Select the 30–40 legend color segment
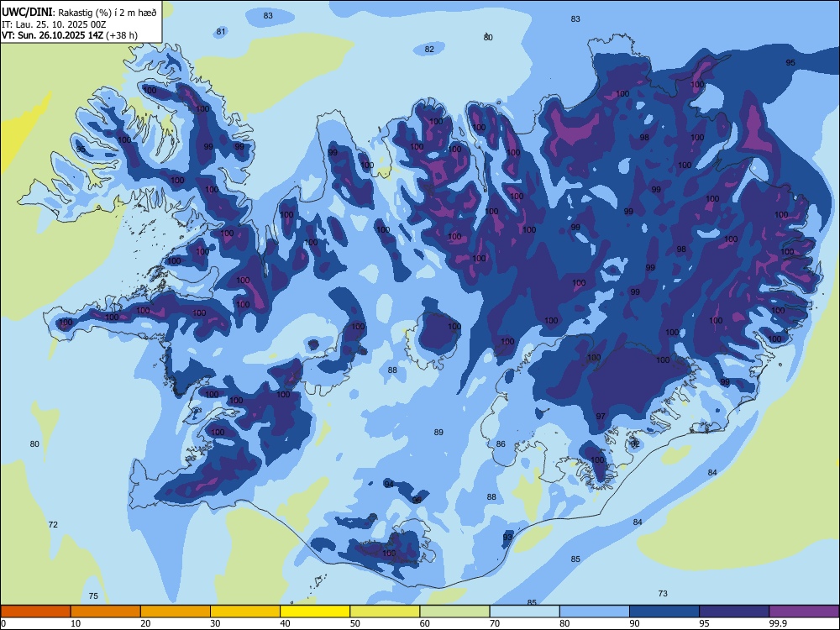Viewport: 840px width, 630px height. click(245, 612)
